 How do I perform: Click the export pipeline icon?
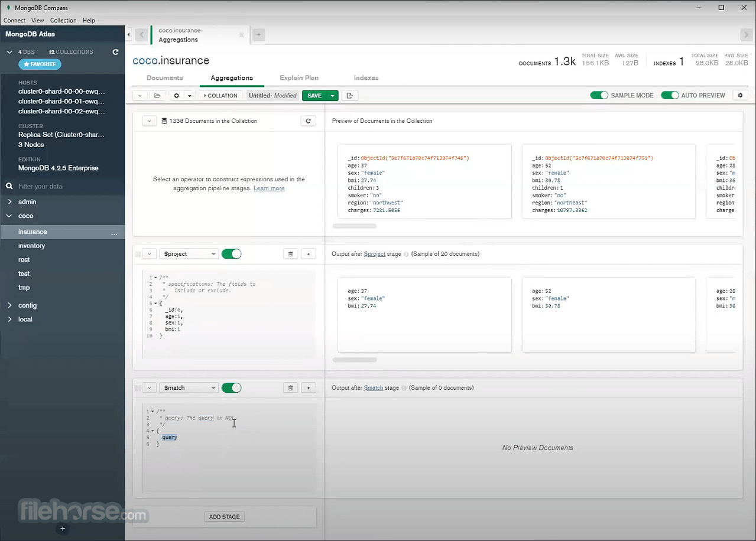pos(350,96)
